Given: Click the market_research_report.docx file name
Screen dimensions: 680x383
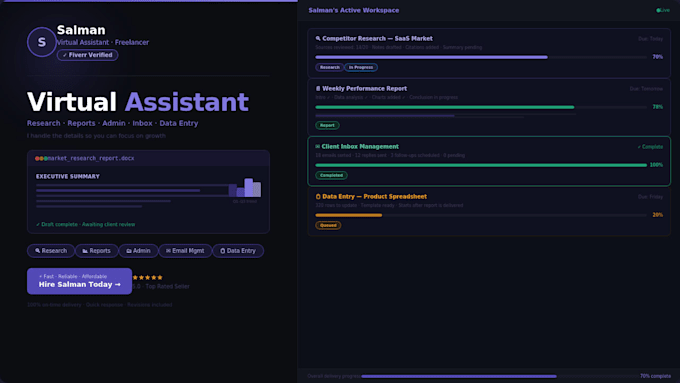Looking at the screenshot, I should [x=91, y=159].
